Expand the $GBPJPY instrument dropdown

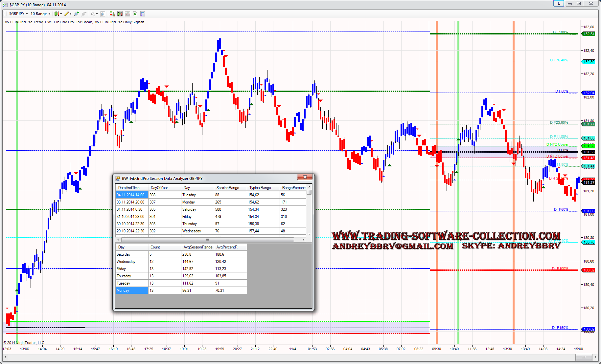tap(18, 14)
